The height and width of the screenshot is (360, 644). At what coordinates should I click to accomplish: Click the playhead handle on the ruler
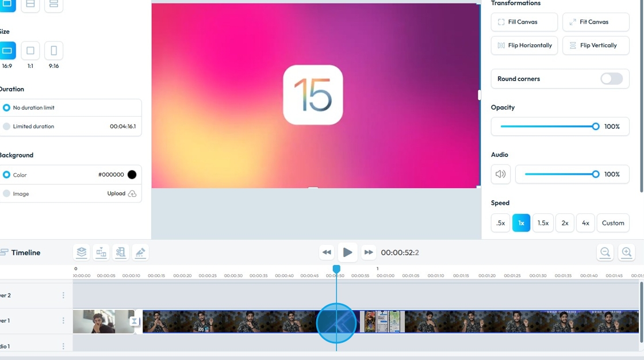click(336, 269)
